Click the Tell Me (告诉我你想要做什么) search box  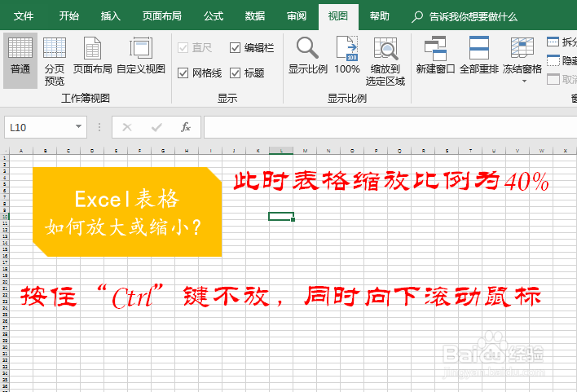tap(473, 16)
